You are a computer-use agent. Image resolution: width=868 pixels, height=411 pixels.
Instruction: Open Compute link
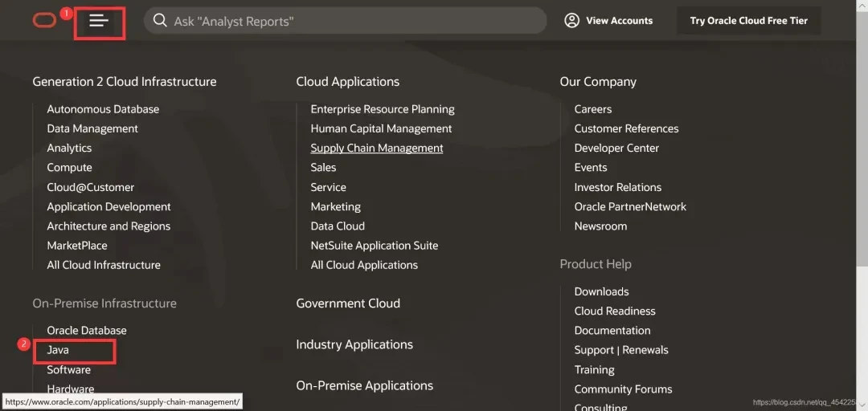click(x=69, y=167)
